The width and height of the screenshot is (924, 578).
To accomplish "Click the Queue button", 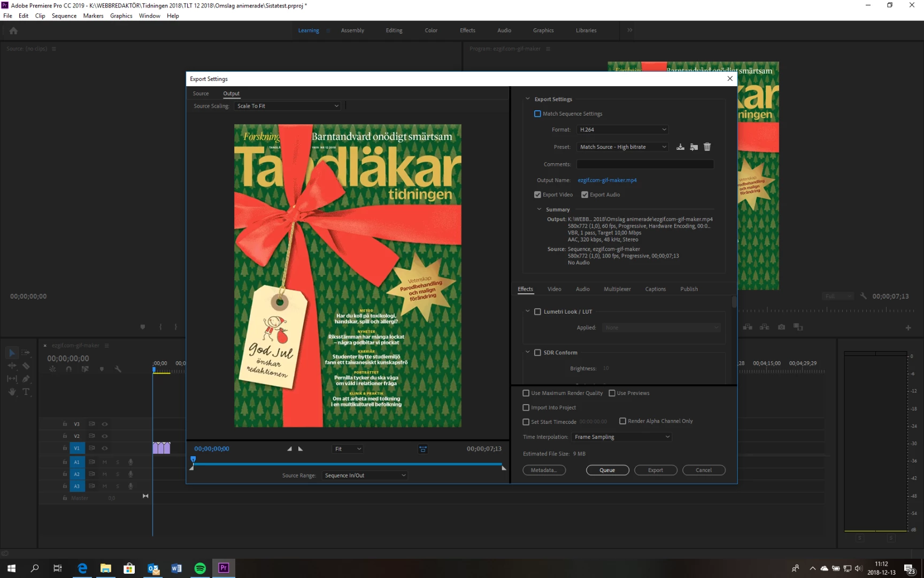I will tap(607, 470).
